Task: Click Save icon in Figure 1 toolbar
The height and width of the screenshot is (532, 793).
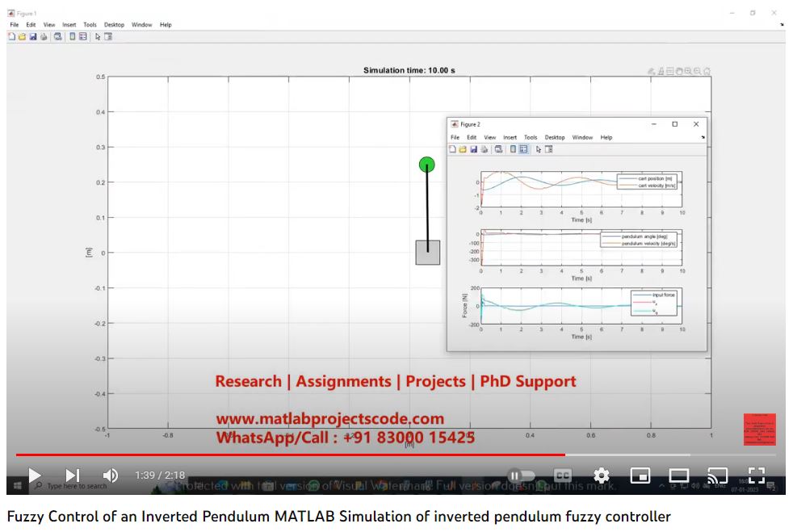Action: pos(33,36)
